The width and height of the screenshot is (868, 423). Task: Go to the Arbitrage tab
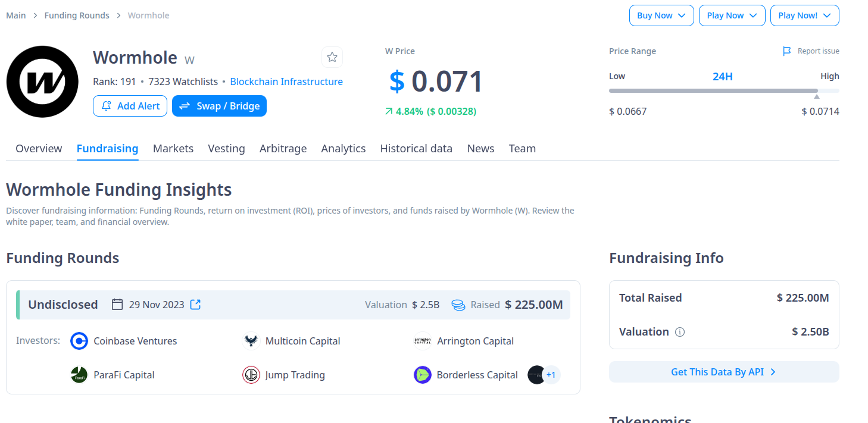pos(283,149)
